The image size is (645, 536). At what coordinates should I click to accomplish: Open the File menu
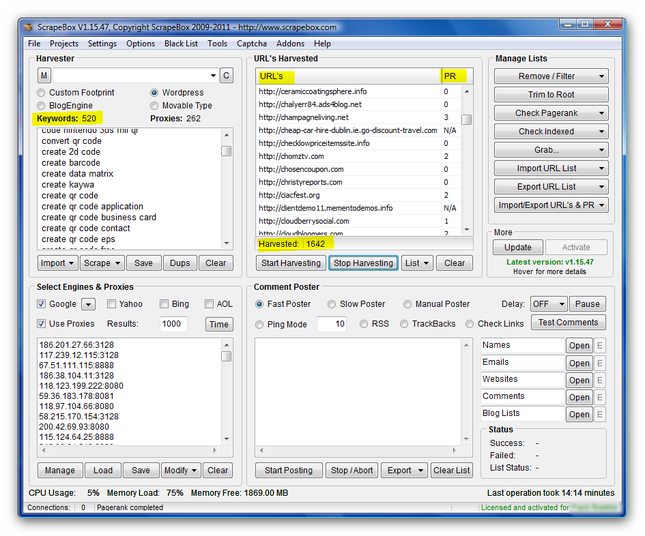click(x=34, y=44)
